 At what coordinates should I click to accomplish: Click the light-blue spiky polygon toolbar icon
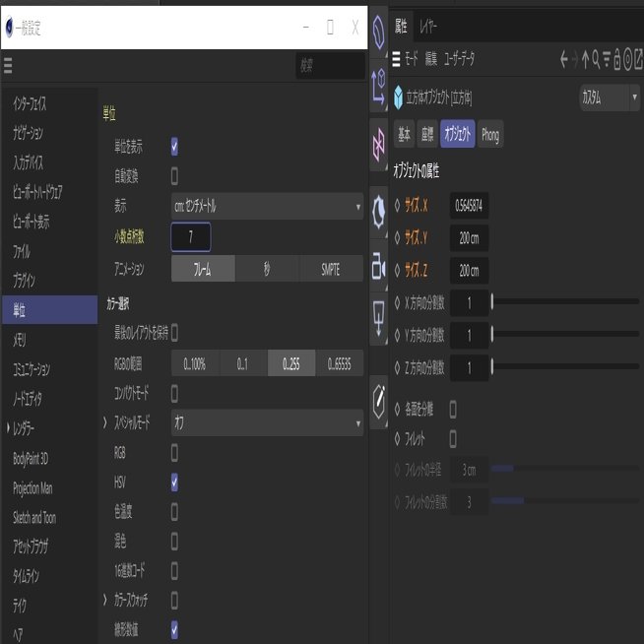point(378,212)
